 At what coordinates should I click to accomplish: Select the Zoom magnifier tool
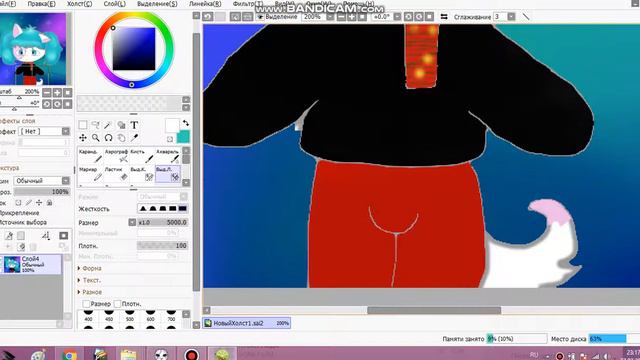coord(96,138)
